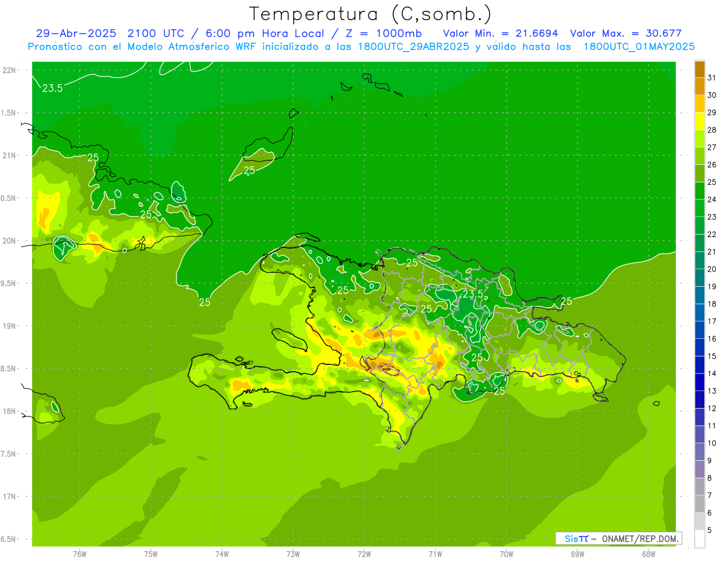Click the blue legend swatch between 15 and 16
This screenshot has height=562, width=728.
(x=699, y=347)
